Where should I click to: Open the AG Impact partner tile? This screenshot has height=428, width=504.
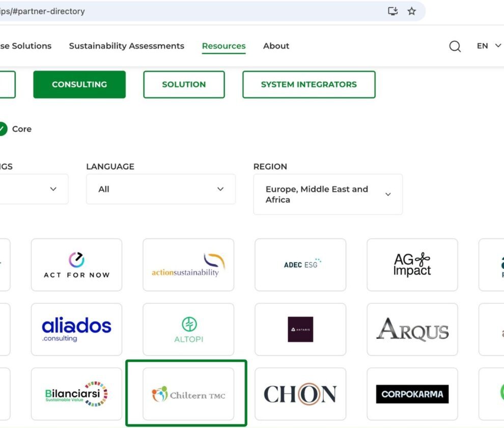pyautogui.click(x=412, y=265)
